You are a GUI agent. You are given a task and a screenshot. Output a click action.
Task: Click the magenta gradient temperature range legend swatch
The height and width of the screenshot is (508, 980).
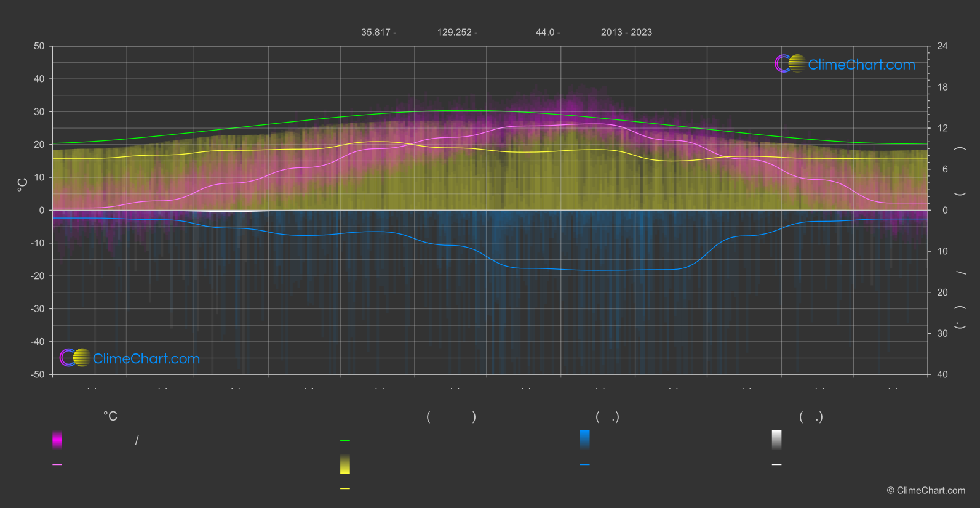(x=57, y=440)
